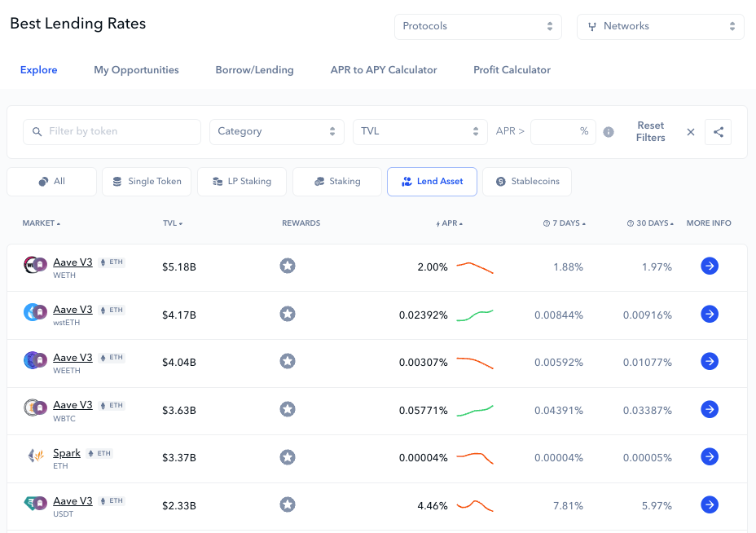Clear filters with the X icon
The width and height of the screenshot is (756, 533).
[691, 132]
